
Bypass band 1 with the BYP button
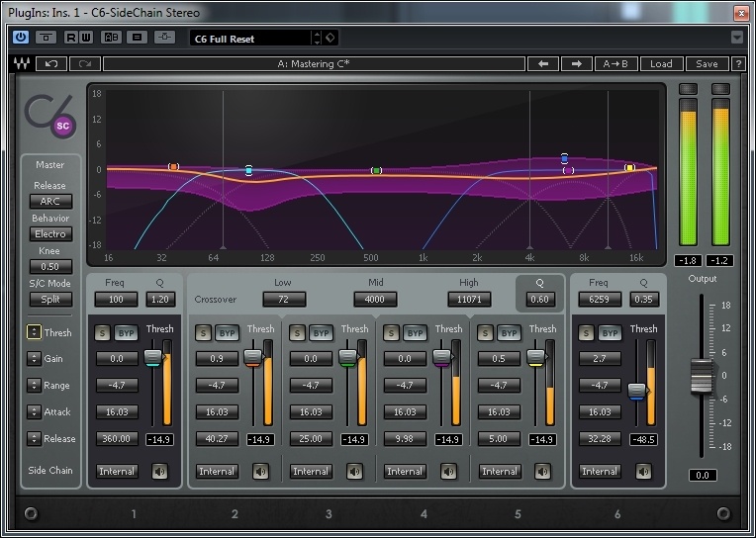tap(127, 332)
